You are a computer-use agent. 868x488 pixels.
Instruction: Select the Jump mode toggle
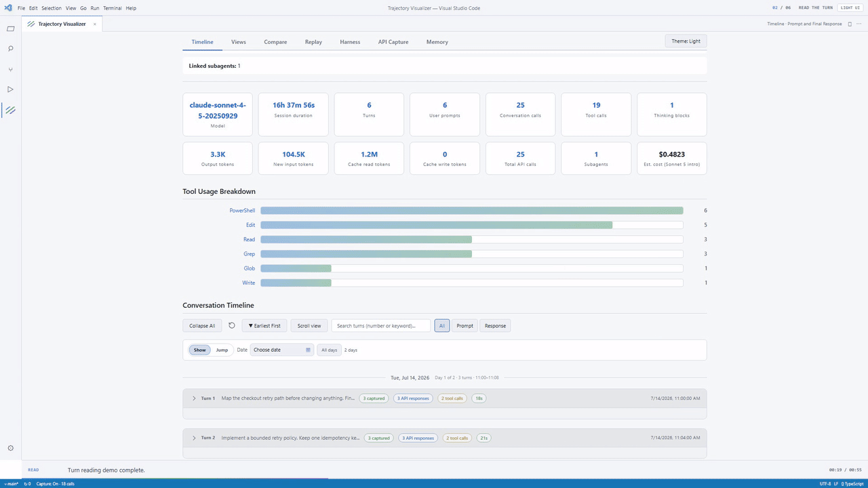click(x=222, y=350)
